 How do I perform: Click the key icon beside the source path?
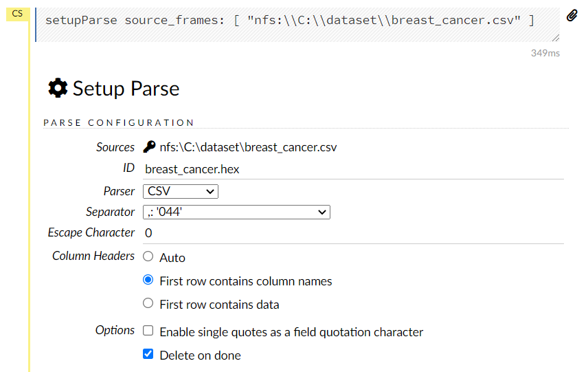149,146
